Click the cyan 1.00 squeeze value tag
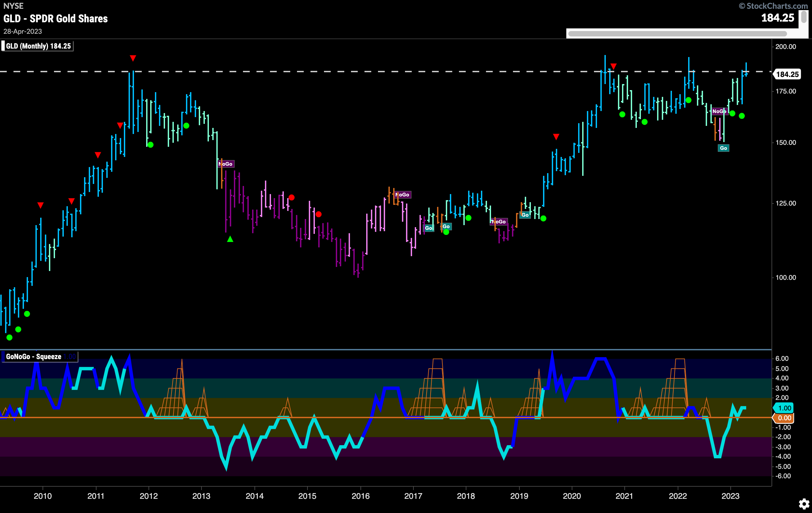Screen dimensions: 812x513 [x=784, y=408]
